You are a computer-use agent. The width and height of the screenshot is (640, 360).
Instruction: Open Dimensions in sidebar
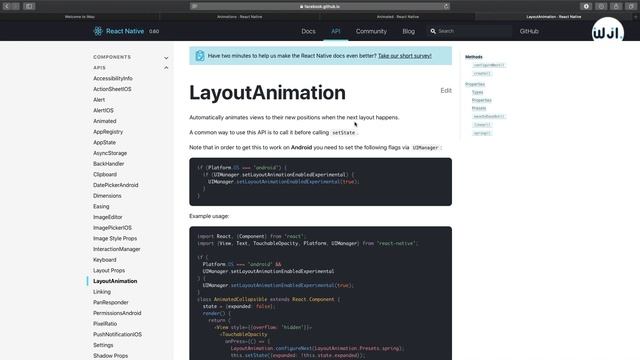click(x=107, y=196)
